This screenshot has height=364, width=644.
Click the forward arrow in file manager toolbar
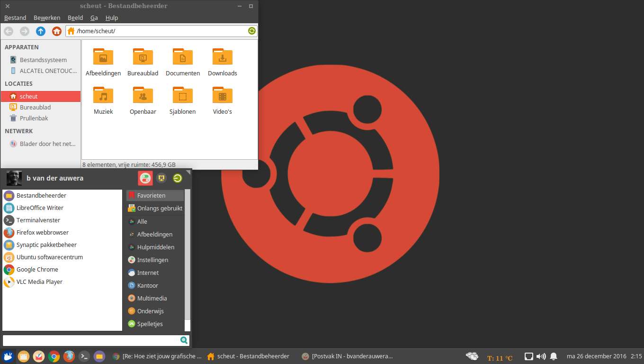pos(25,31)
